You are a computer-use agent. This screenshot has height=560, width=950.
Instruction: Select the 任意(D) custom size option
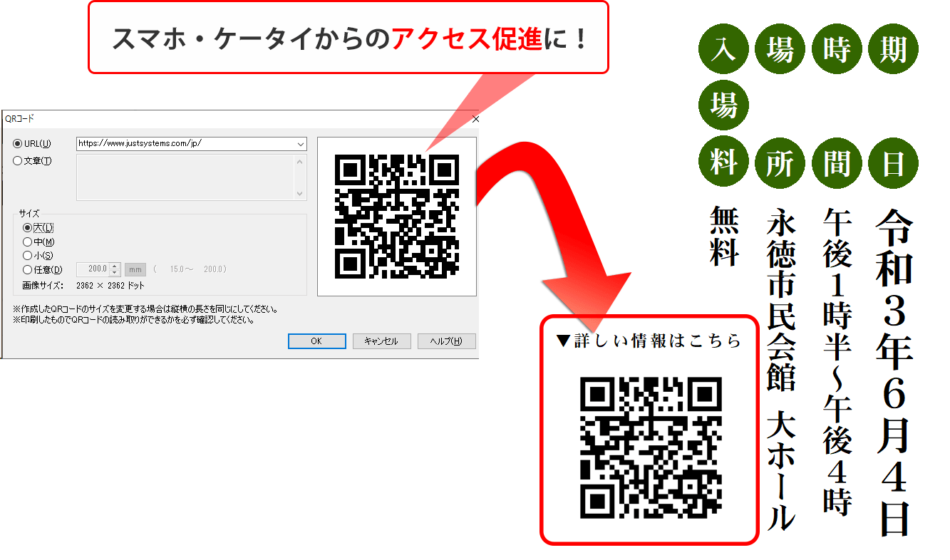(x=28, y=270)
